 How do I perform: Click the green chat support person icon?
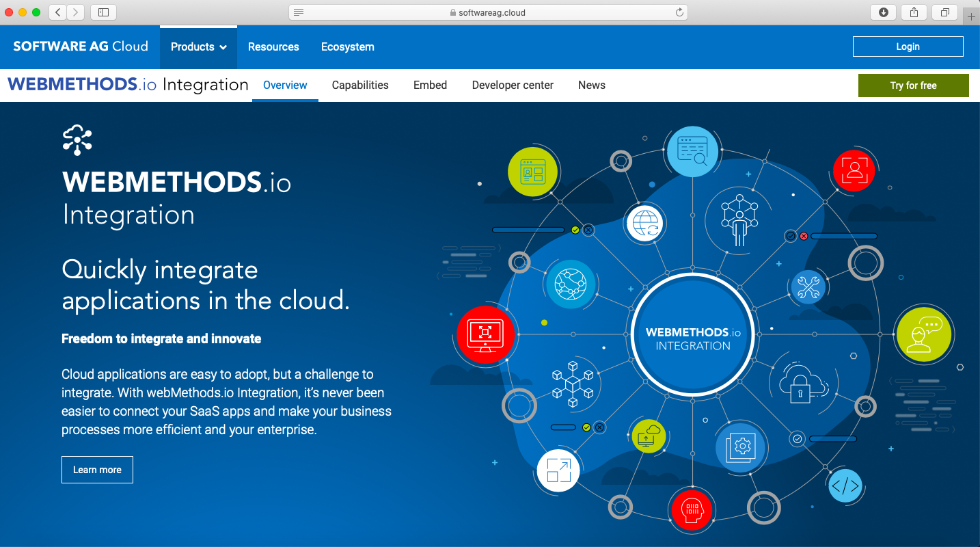tap(923, 334)
